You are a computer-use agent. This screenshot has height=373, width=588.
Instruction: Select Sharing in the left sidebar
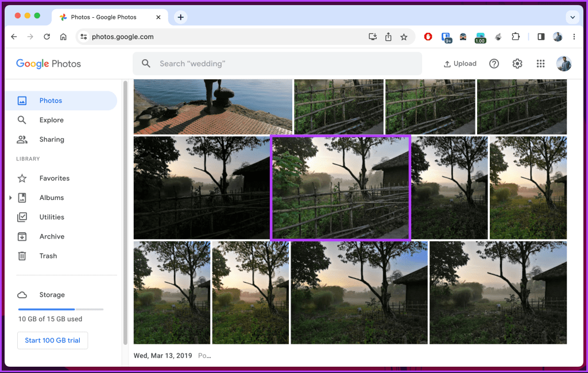51,139
